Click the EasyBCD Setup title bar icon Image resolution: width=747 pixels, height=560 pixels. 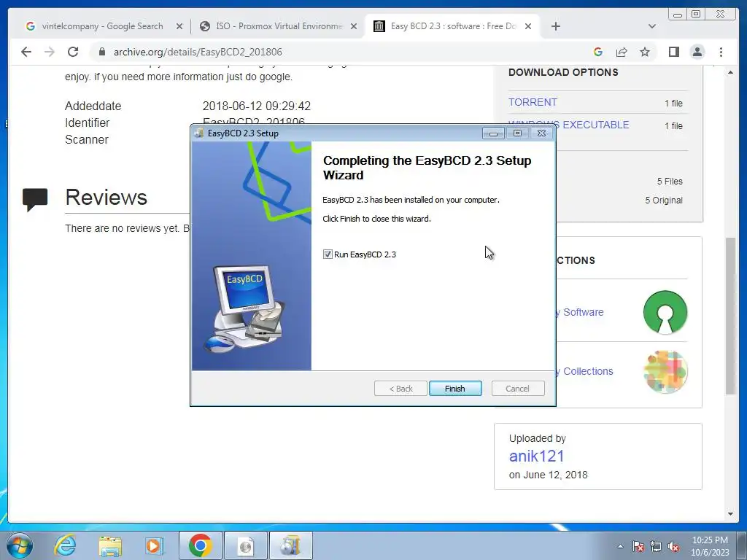click(x=199, y=133)
